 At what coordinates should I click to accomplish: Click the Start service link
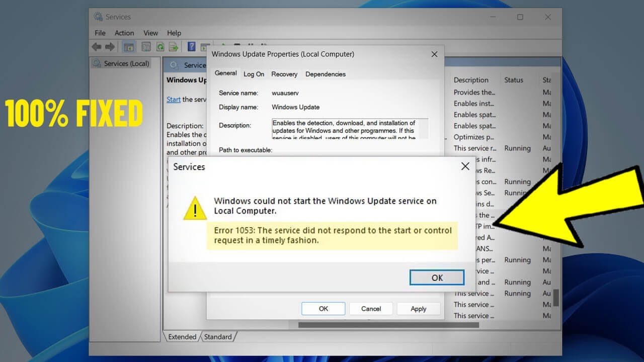pos(174,100)
